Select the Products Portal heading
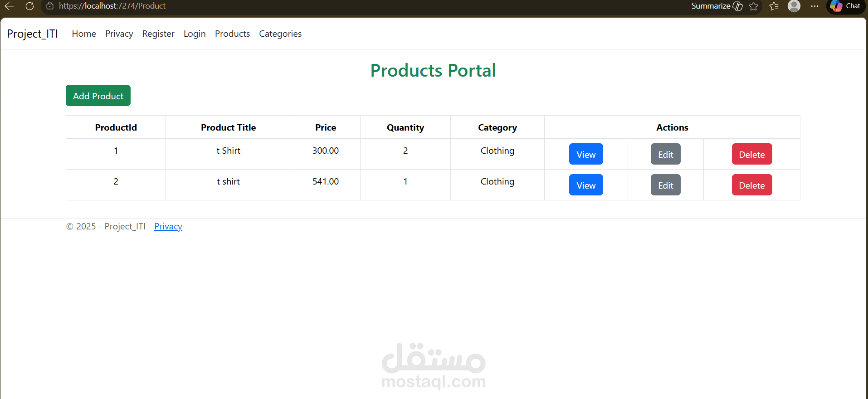Screen dimensions: 868x399 coord(433,70)
